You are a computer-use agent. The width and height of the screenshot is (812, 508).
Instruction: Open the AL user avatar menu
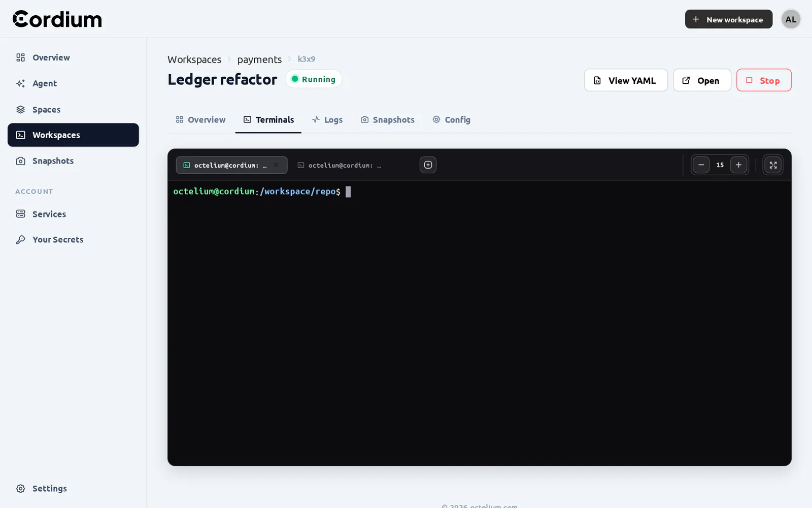[x=791, y=19]
